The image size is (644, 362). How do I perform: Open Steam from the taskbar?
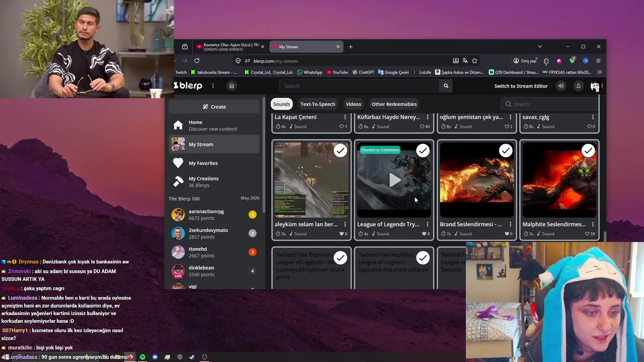pos(192,357)
